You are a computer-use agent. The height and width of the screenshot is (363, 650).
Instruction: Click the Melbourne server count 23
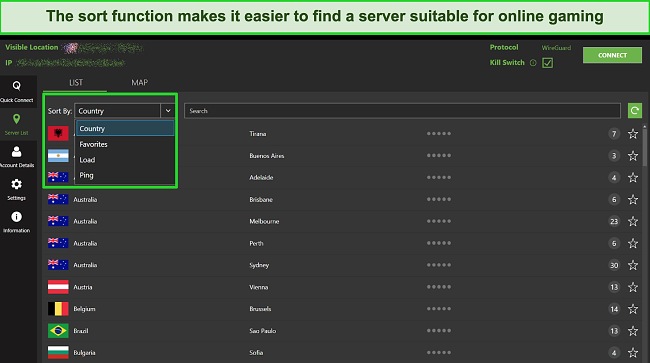(x=614, y=221)
